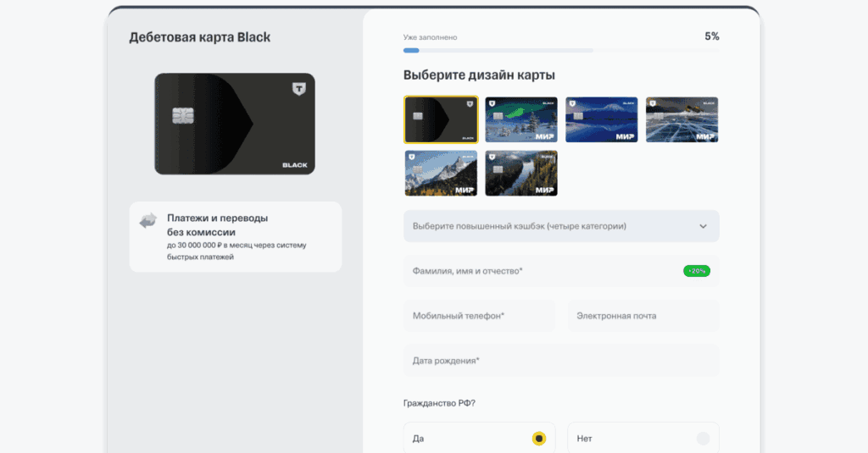
Task: Click the "Электронная почта" input field
Action: 643,316
